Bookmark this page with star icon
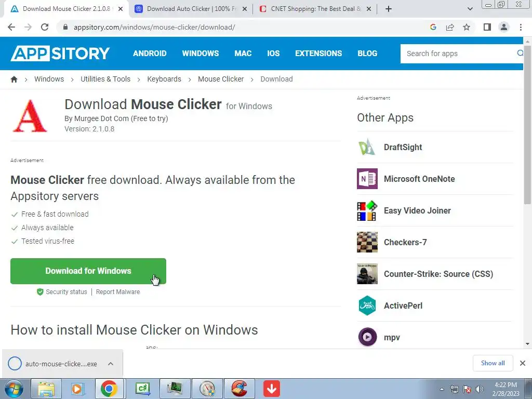Image resolution: width=532 pixels, height=399 pixels. pos(467,27)
